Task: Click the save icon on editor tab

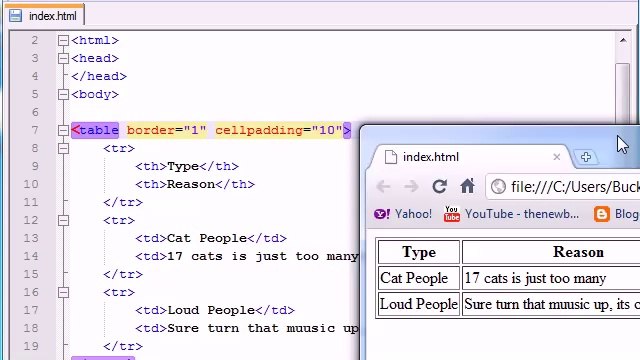Action: pyautogui.click(x=16, y=16)
